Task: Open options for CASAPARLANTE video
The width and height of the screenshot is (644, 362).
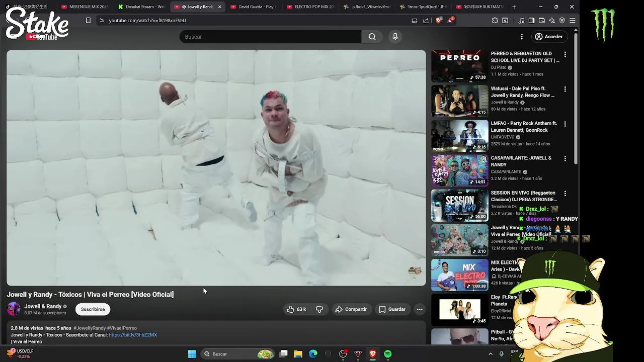Action: [x=565, y=158]
